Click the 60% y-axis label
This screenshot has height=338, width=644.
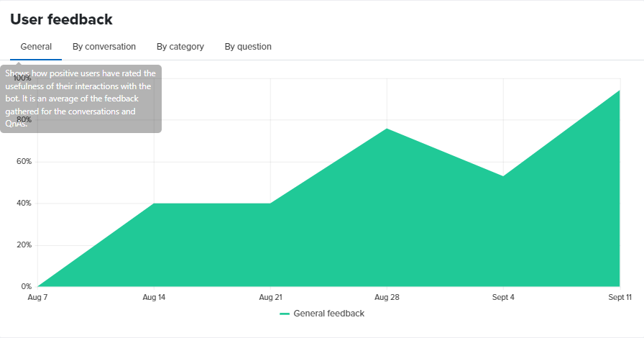point(24,162)
